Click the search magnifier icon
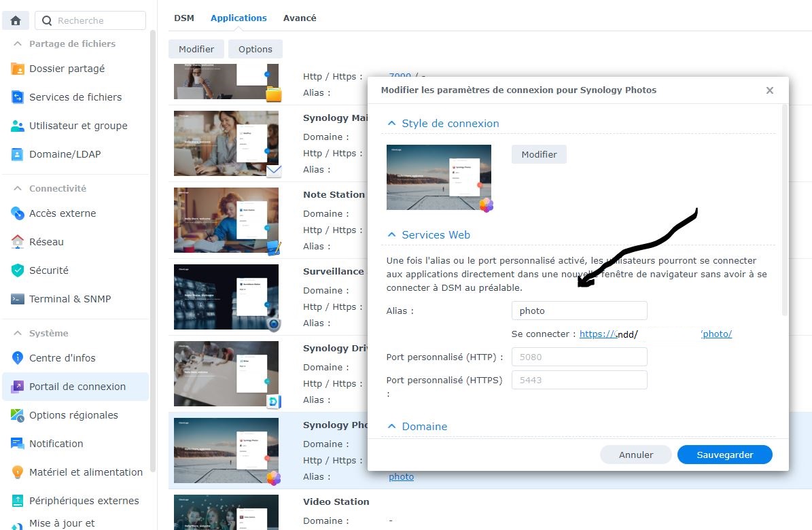Viewport: 812px width, 530px height. (x=47, y=20)
